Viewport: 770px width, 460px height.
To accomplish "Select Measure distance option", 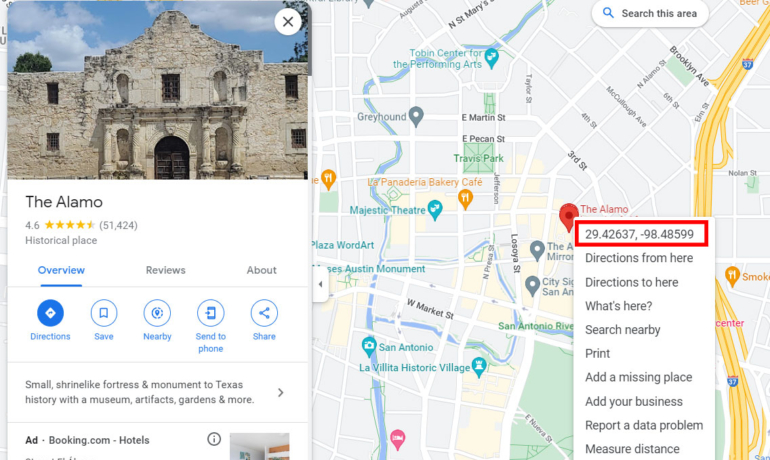I will pos(632,449).
